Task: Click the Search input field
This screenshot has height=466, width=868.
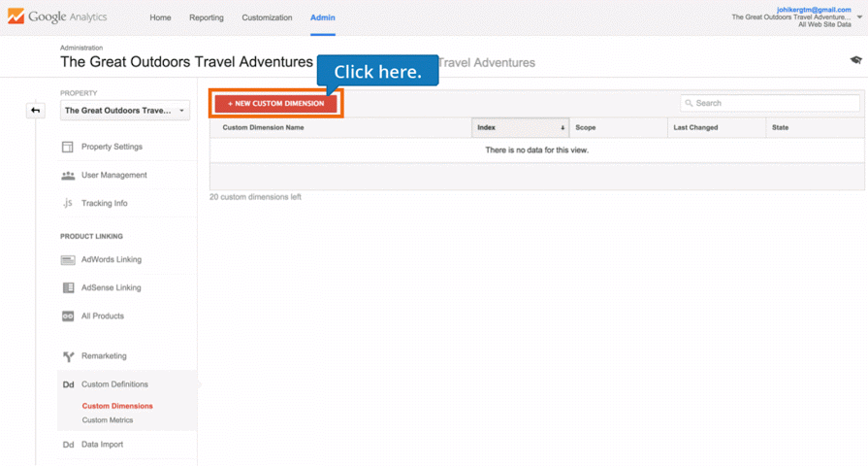Action: pyautogui.click(x=769, y=103)
